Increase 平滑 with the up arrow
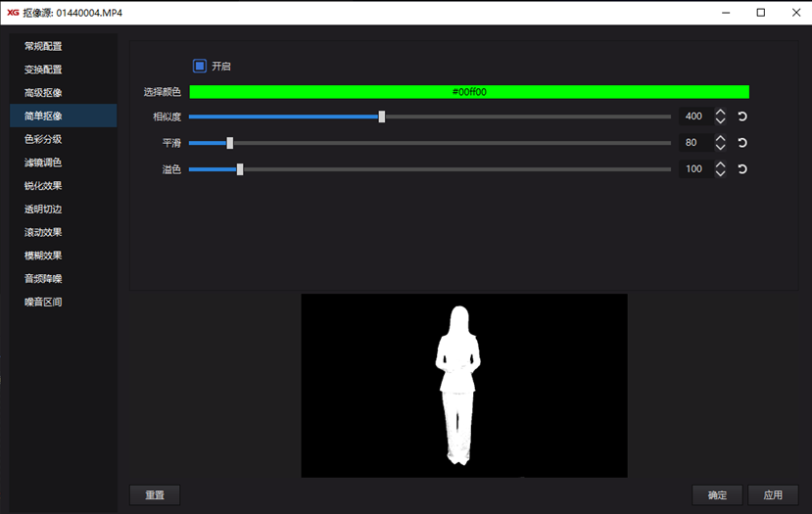 (x=720, y=138)
